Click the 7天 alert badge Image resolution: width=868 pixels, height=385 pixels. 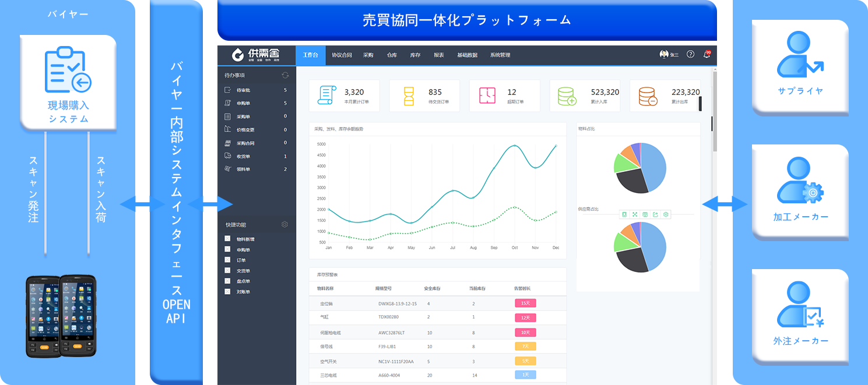pyautogui.click(x=525, y=347)
